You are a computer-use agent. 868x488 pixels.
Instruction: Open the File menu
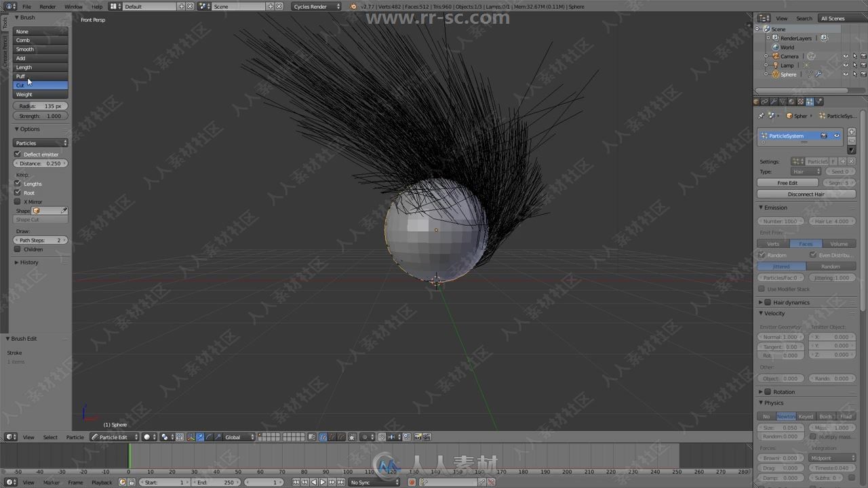pos(27,6)
